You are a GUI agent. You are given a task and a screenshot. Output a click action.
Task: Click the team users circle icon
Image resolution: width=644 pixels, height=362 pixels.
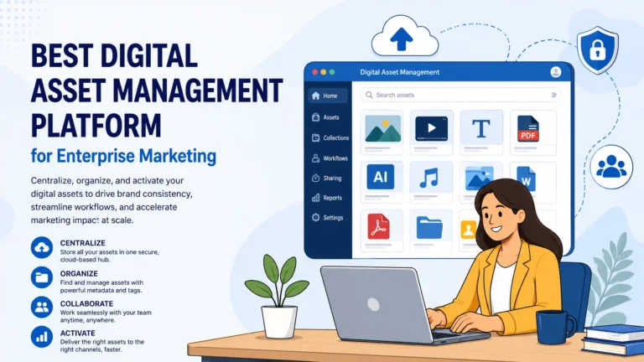coord(611,167)
